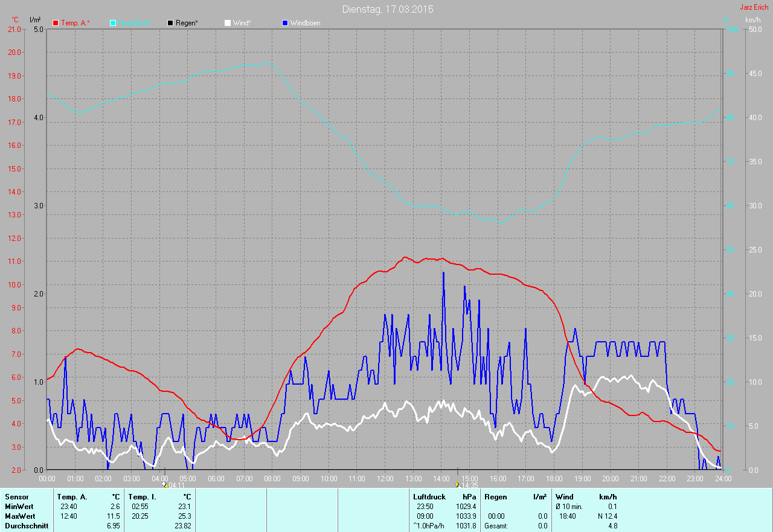The width and height of the screenshot is (773, 532).
Task: Click the "Temp. I." column header
Action: pos(143,497)
